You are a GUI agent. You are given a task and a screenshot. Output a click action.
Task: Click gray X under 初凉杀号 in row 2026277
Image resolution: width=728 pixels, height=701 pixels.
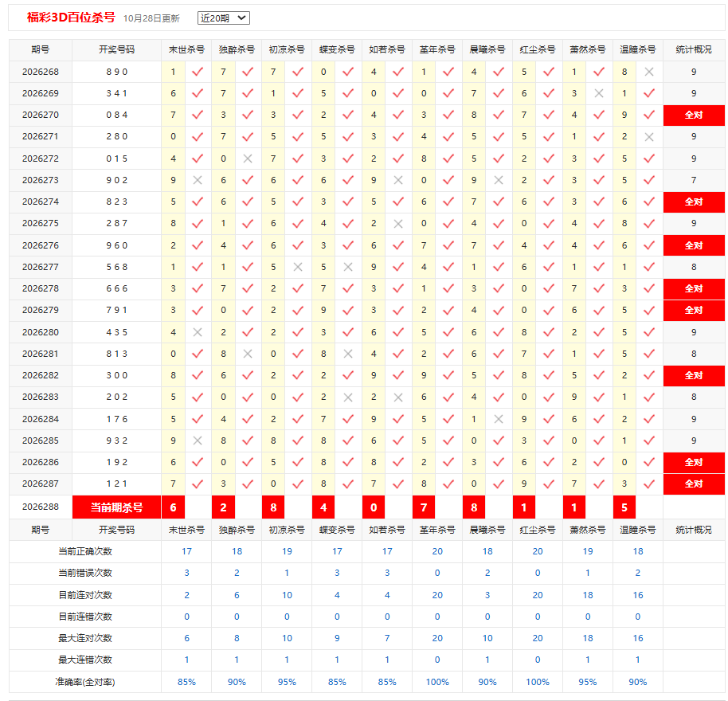point(298,267)
